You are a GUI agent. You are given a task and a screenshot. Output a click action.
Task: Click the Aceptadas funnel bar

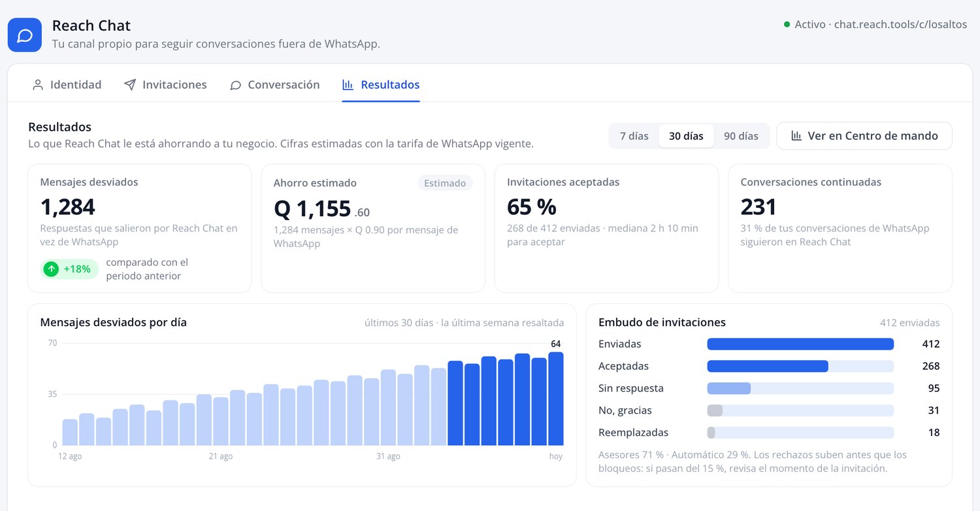[800, 366]
